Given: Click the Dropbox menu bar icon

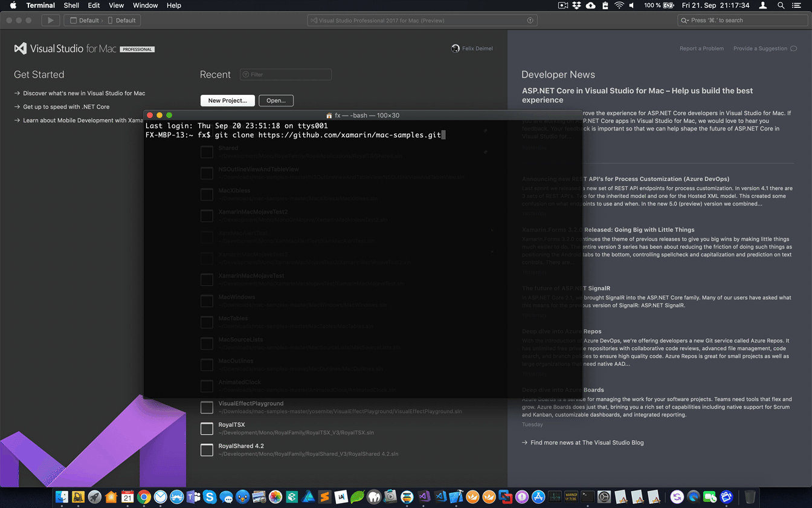Looking at the screenshot, I should coord(576,5).
